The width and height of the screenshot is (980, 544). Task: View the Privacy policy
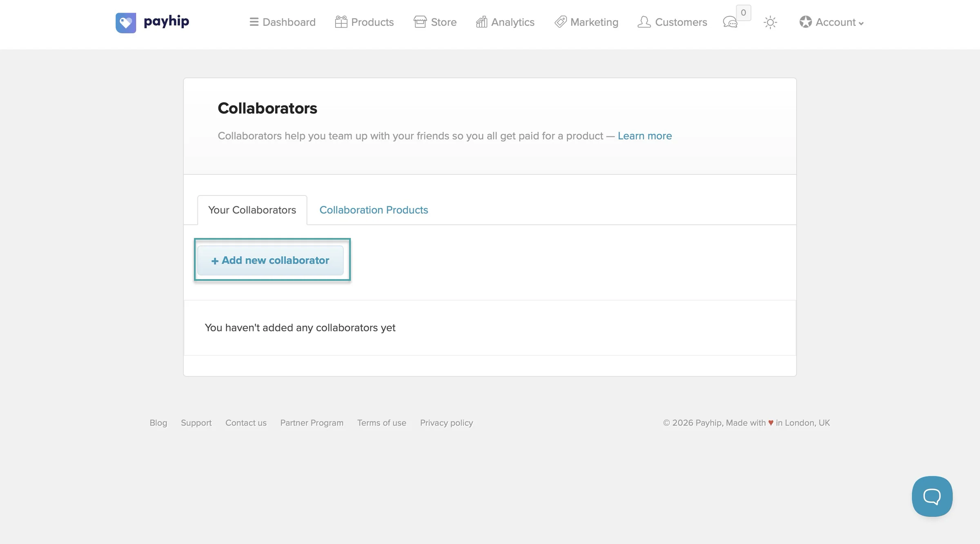[x=446, y=423]
